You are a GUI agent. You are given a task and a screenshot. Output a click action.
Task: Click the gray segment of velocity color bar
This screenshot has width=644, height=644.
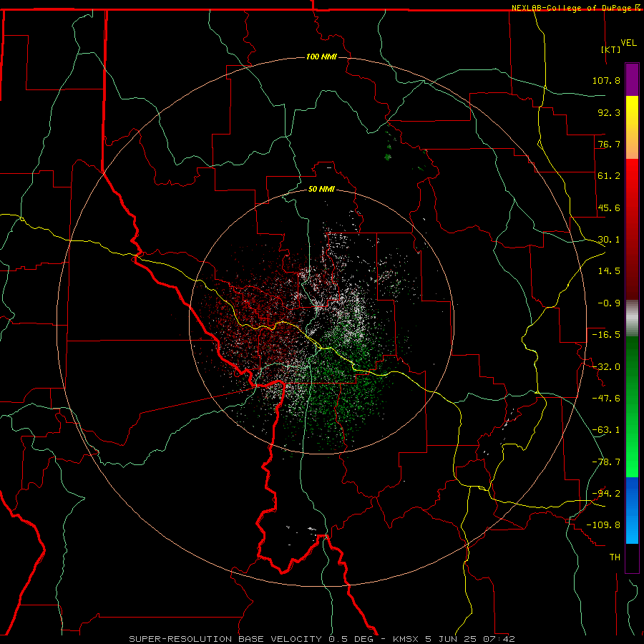(632, 318)
